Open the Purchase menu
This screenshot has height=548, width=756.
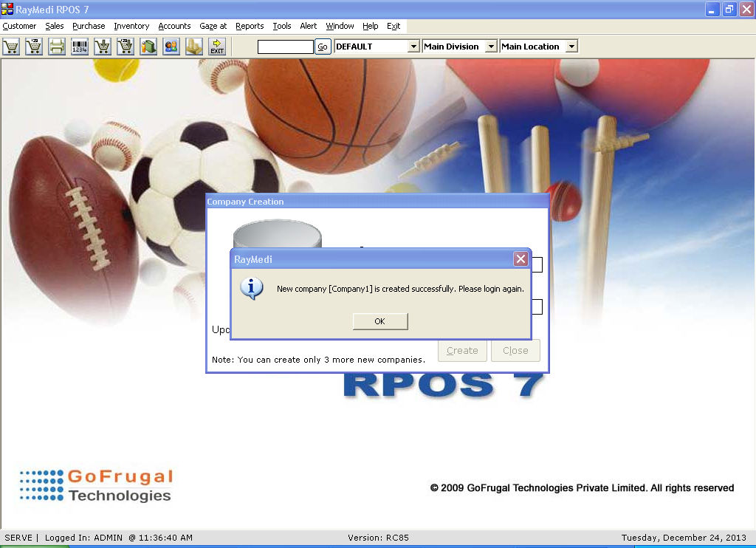[x=89, y=26]
